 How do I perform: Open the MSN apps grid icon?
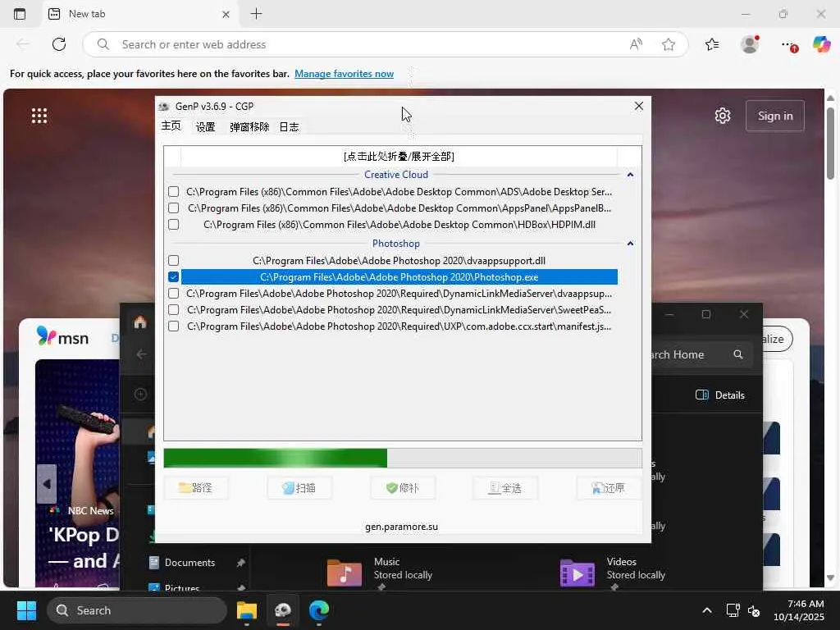(x=39, y=116)
